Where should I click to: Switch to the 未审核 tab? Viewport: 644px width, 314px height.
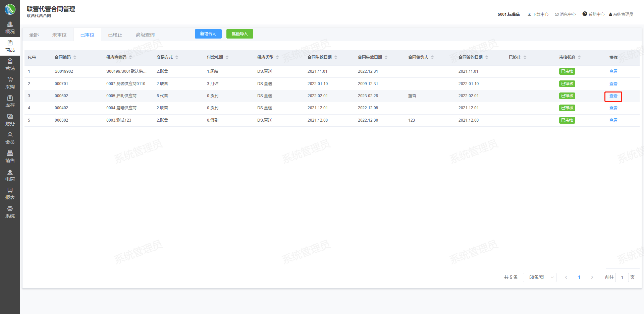(x=59, y=35)
